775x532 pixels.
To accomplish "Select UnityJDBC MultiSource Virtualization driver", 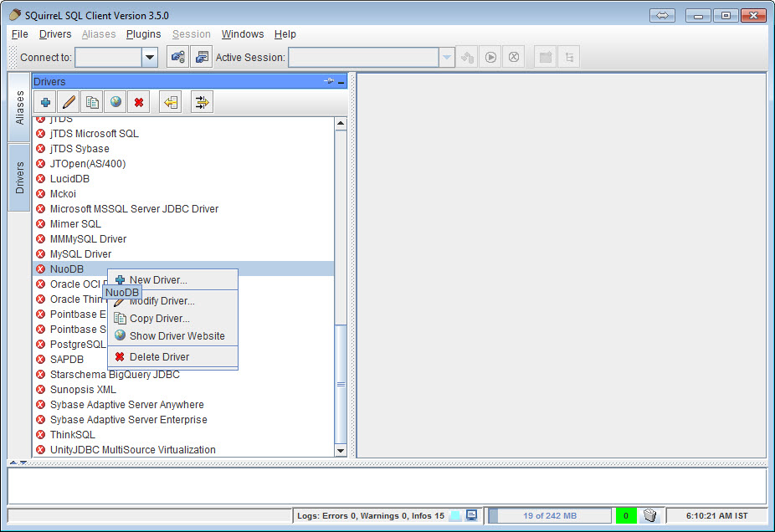I will 183,449.
